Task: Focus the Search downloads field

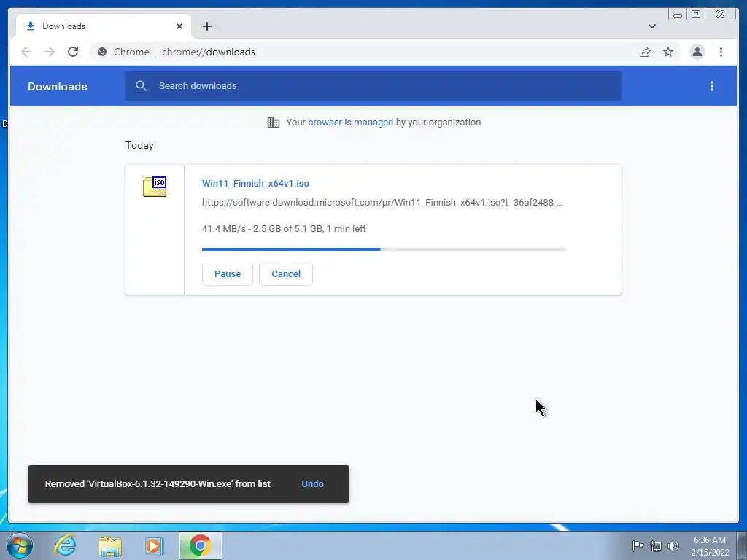Action: 373,86
